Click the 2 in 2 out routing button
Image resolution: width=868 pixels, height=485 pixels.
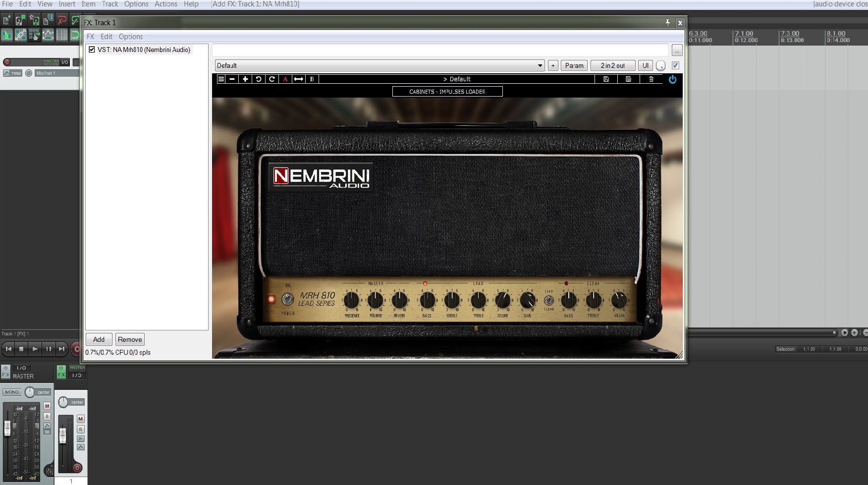click(613, 65)
